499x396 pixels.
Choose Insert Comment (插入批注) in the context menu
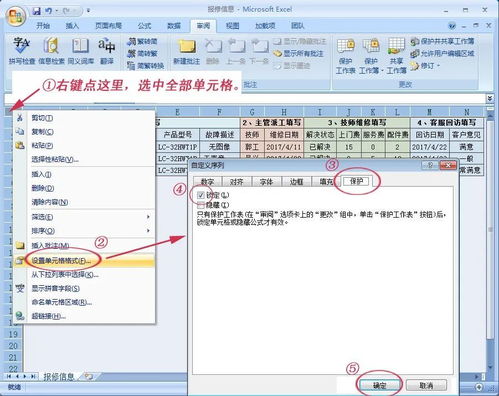pyautogui.click(x=84, y=246)
